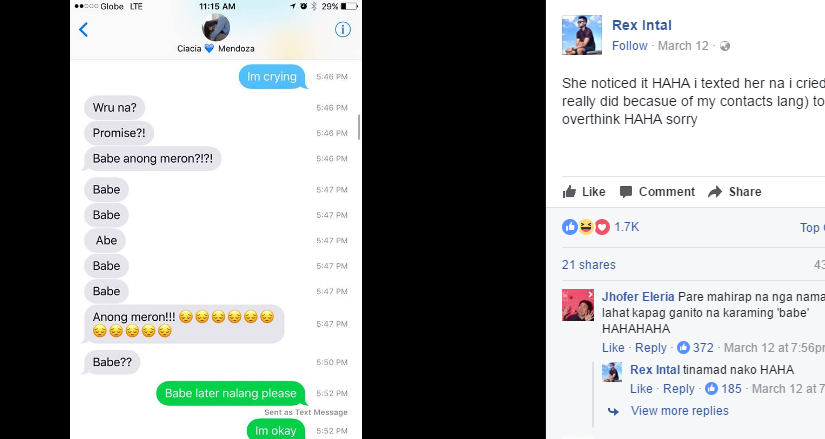Click the Like thumbs-up icon under post
825x439 pixels.
click(x=569, y=192)
